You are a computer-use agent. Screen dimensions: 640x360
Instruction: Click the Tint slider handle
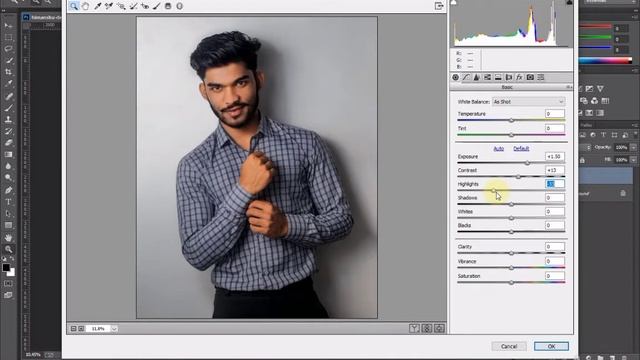coord(511,135)
